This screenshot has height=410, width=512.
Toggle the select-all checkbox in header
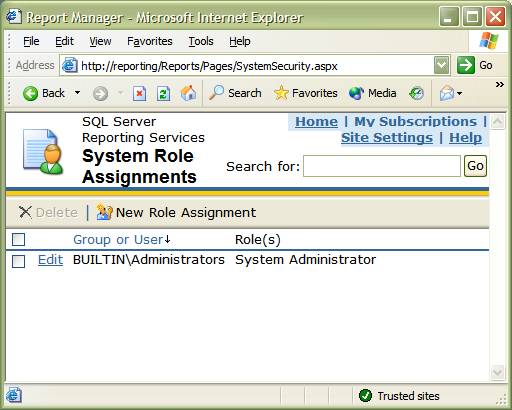[x=18, y=239]
